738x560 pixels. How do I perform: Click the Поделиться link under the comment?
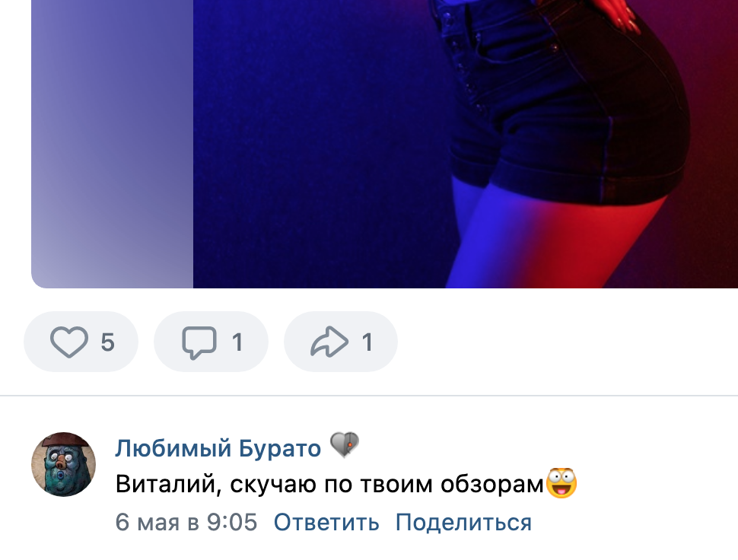point(463,523)
